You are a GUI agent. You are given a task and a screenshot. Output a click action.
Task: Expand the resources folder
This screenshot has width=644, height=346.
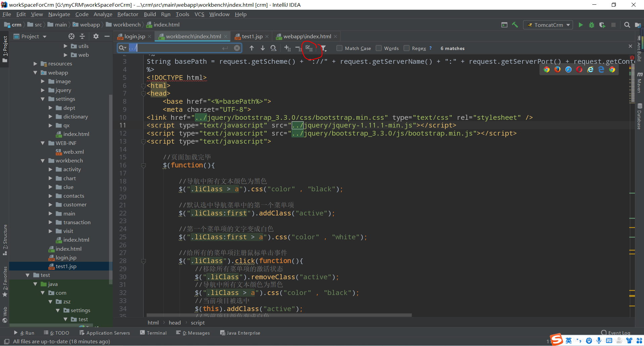[x=35, y=64]
